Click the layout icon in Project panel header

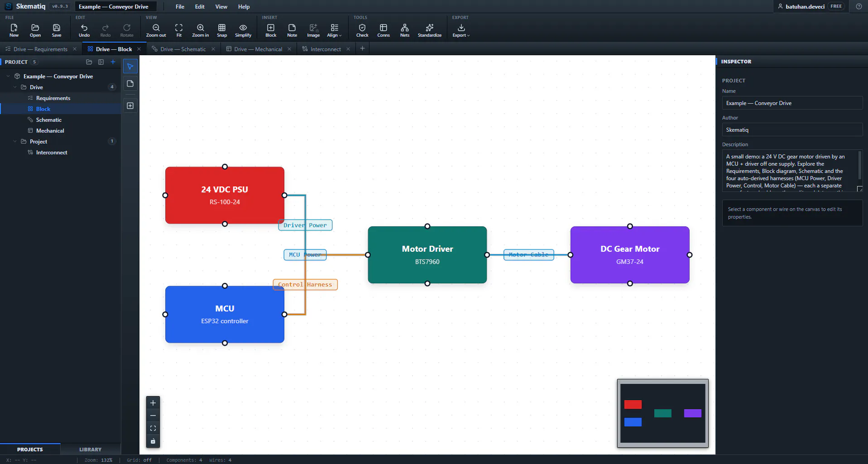pyautogui.click(x=101, y=62)
